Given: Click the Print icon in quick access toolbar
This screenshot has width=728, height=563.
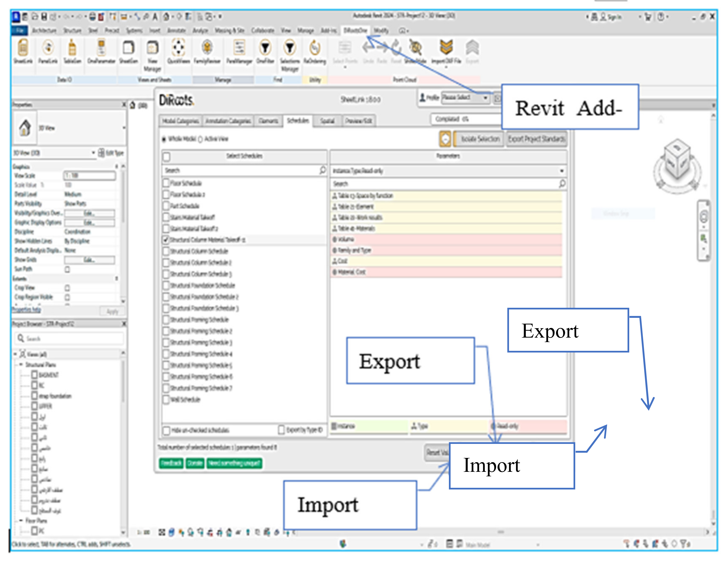Looking at the screenshot, I should (92, 16).
